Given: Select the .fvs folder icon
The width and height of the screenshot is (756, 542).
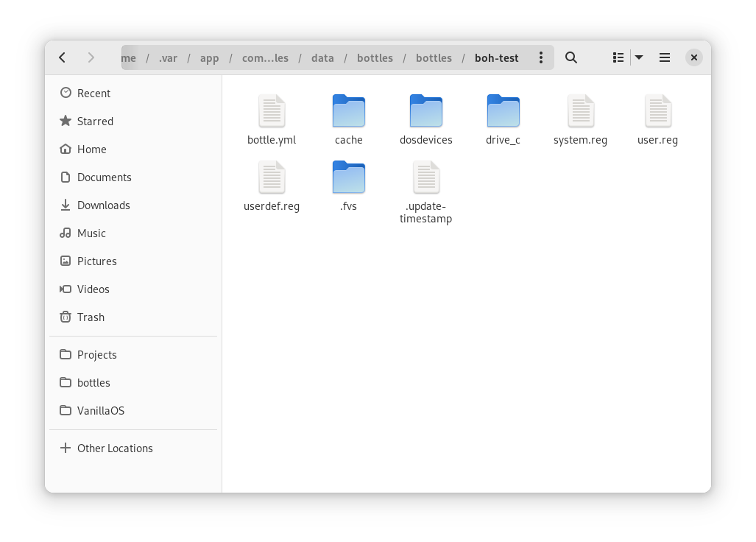Looking at the screenshot, I should pyautogui.click(x=349, y=177).
